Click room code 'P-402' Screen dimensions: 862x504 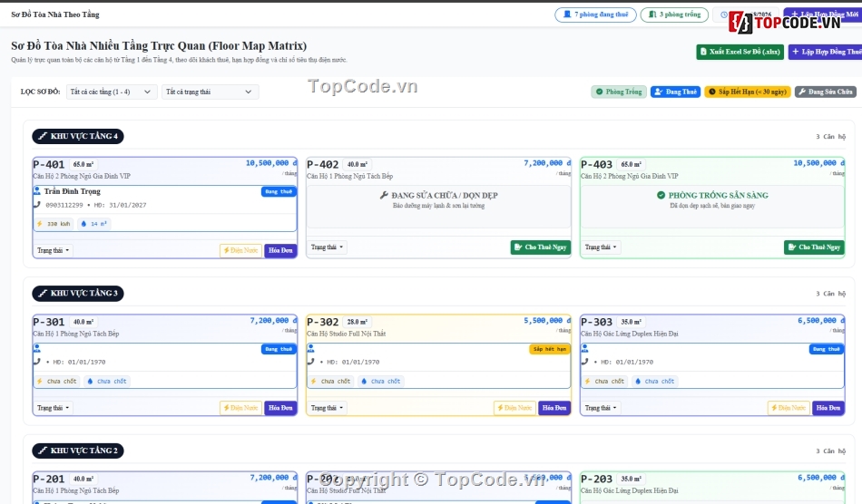(323, 165)
